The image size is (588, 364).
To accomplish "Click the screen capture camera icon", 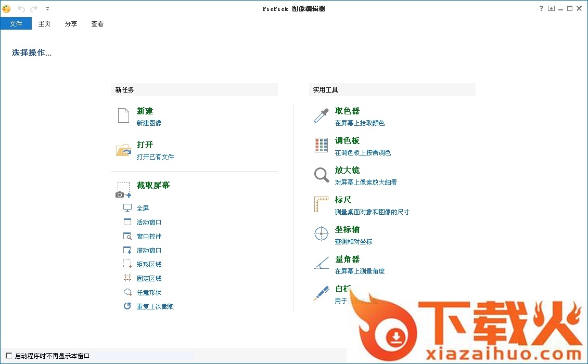I will click(x=123, y=190).
